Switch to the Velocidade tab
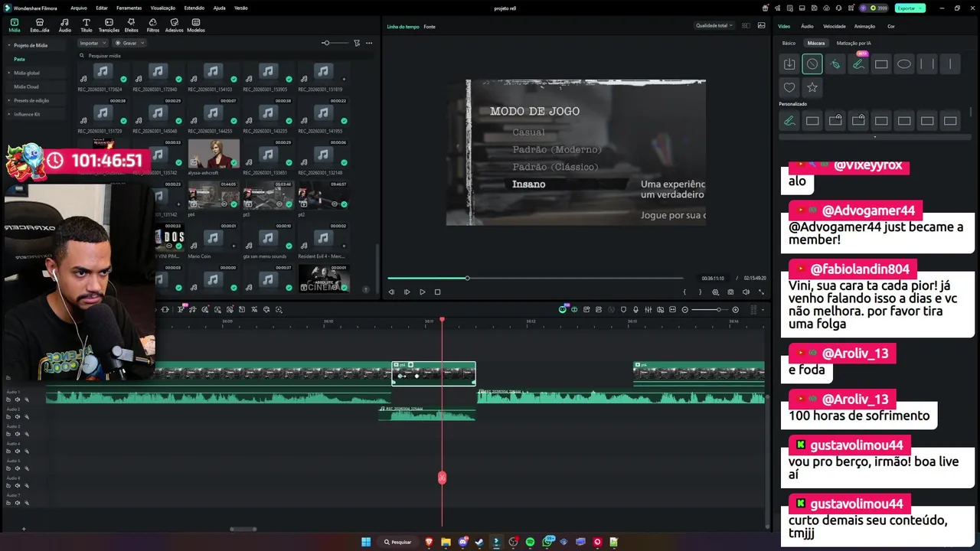 (835, 26)
